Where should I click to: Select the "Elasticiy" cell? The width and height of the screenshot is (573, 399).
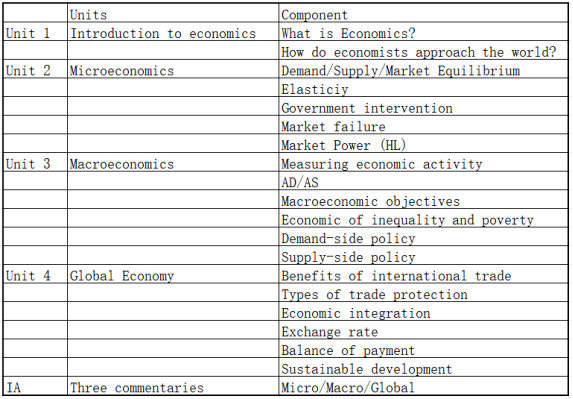[x=423, y=88]
